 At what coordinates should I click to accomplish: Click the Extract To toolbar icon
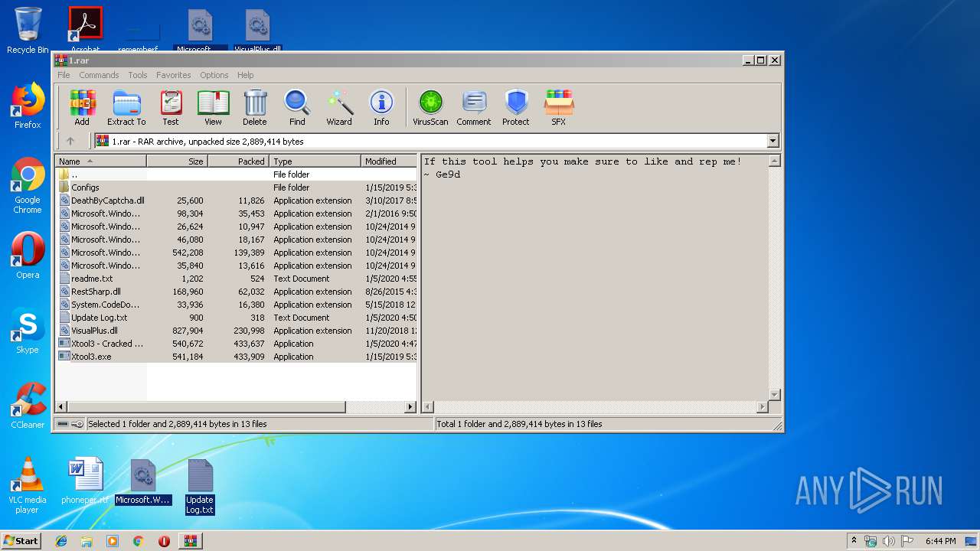(126, 108)
